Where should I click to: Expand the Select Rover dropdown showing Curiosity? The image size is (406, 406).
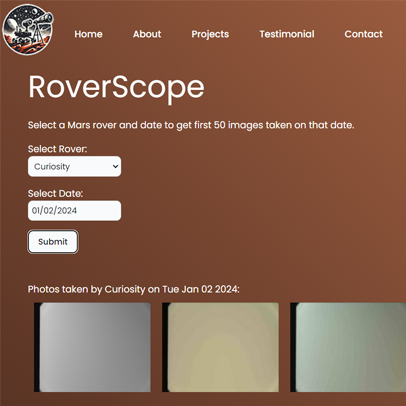pyautogui.click(x=74, y=166)
